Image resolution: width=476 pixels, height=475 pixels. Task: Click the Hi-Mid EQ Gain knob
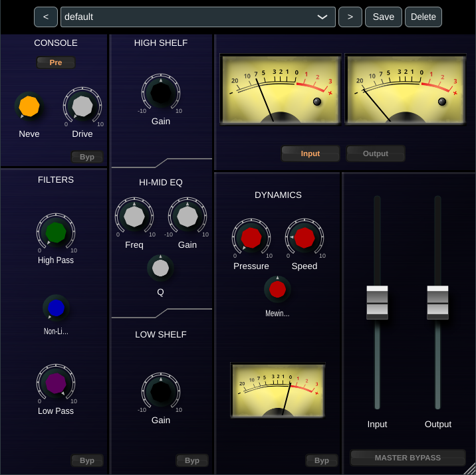pyautogui.click(x=187, y=217)
